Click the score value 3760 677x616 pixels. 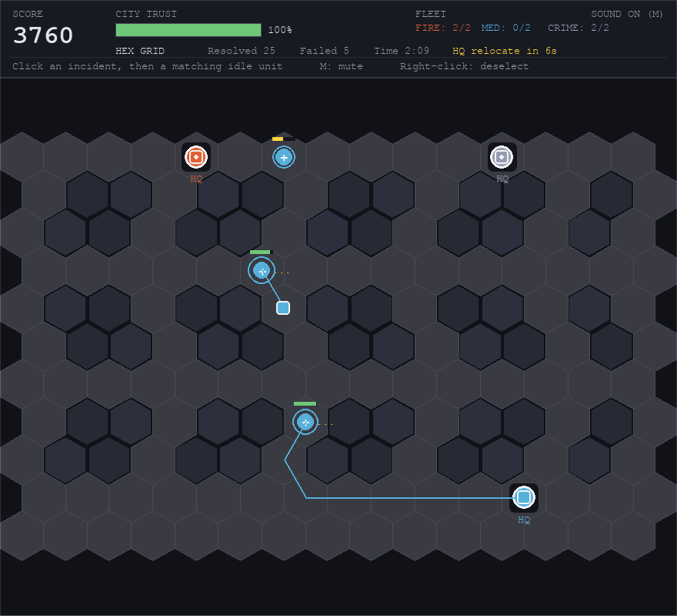43,35
